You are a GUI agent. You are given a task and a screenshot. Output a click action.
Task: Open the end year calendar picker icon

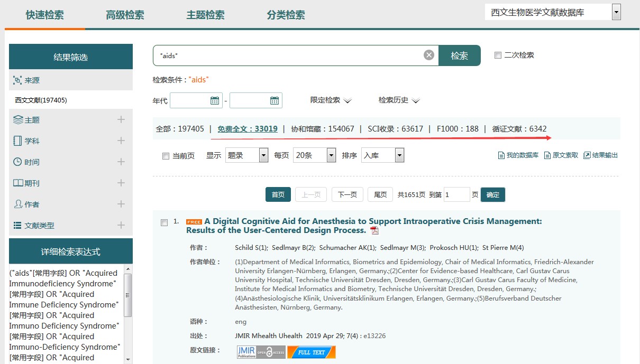[x=275, y=100]
